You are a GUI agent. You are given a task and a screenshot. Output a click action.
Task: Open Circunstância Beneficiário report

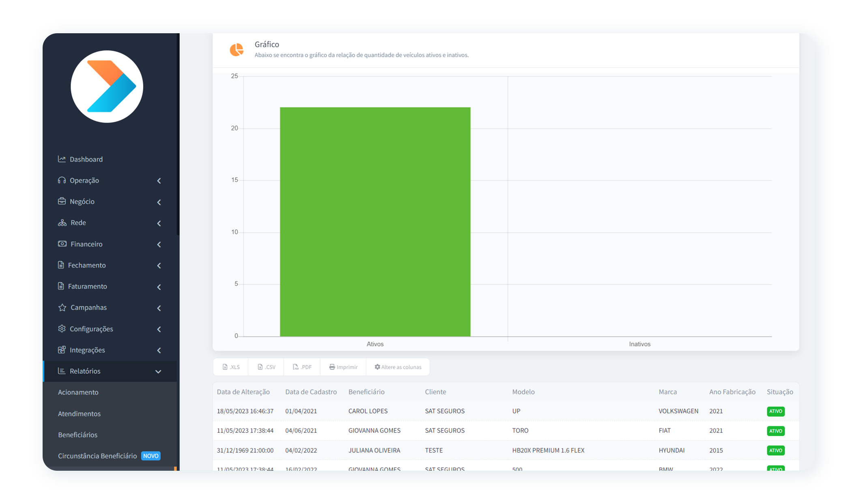pos(97,456)
